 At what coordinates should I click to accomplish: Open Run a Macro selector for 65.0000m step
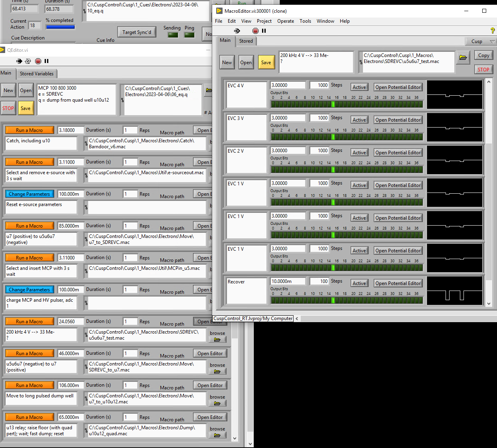pyautogui.click(x=29, y=417)
